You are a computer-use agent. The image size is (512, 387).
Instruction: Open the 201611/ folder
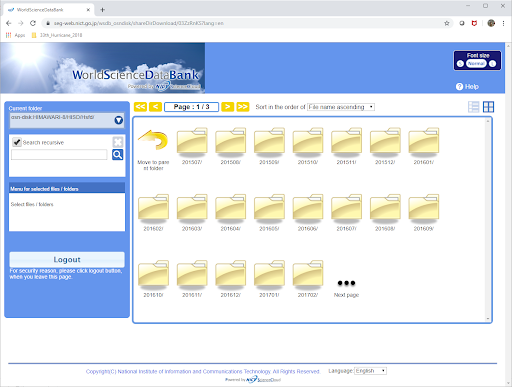(x=192, y=275)
